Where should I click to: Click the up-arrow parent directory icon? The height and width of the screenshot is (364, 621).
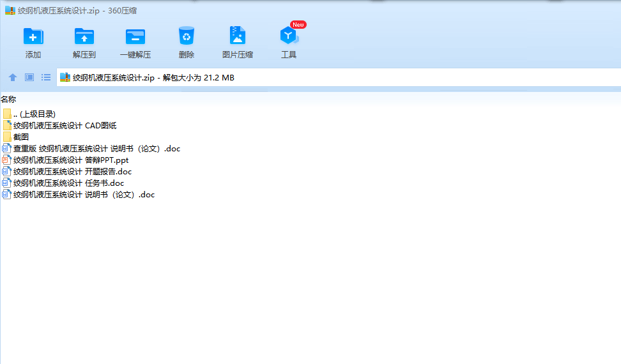tap(13, 77)
